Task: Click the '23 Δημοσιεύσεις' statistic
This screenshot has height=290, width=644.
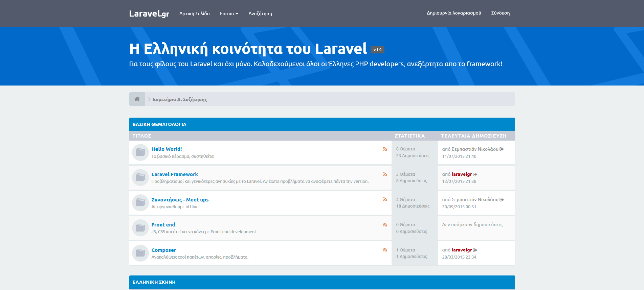Action: 413,156
